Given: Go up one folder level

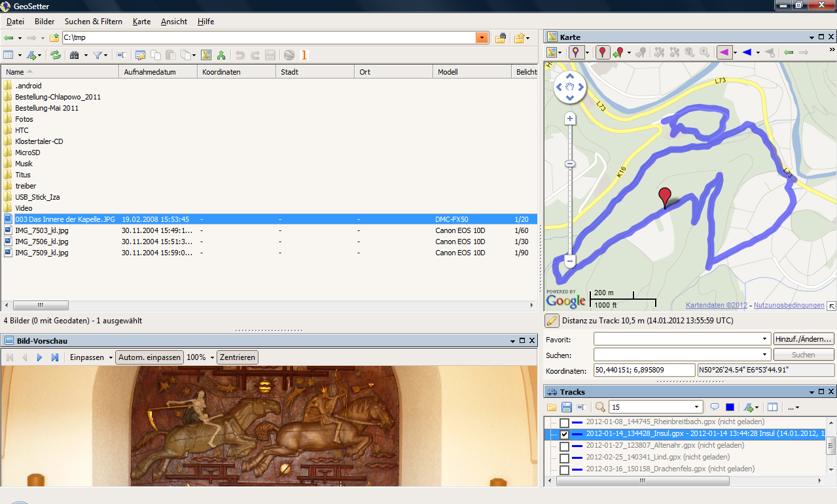Looking at the screenshot, I should (x=54, y=38).
